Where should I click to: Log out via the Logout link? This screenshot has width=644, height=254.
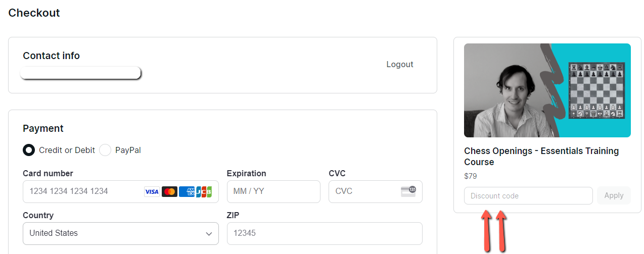click(x=399, y=65)
